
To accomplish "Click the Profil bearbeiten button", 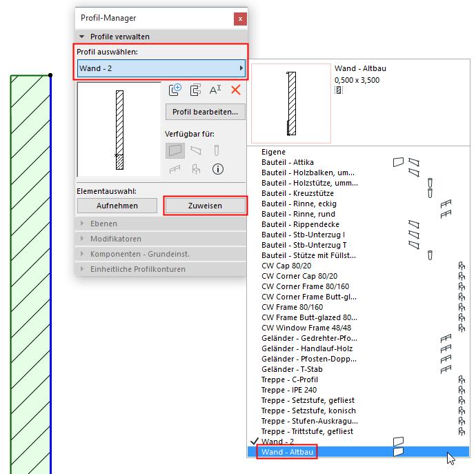I will [x=205, y=112].
